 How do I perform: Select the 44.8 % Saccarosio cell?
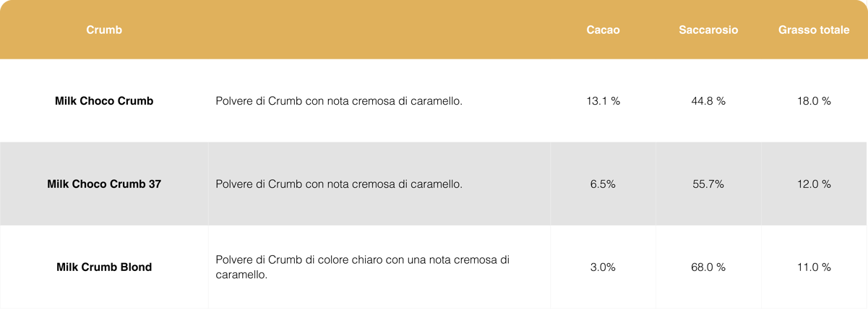(708, 101)
